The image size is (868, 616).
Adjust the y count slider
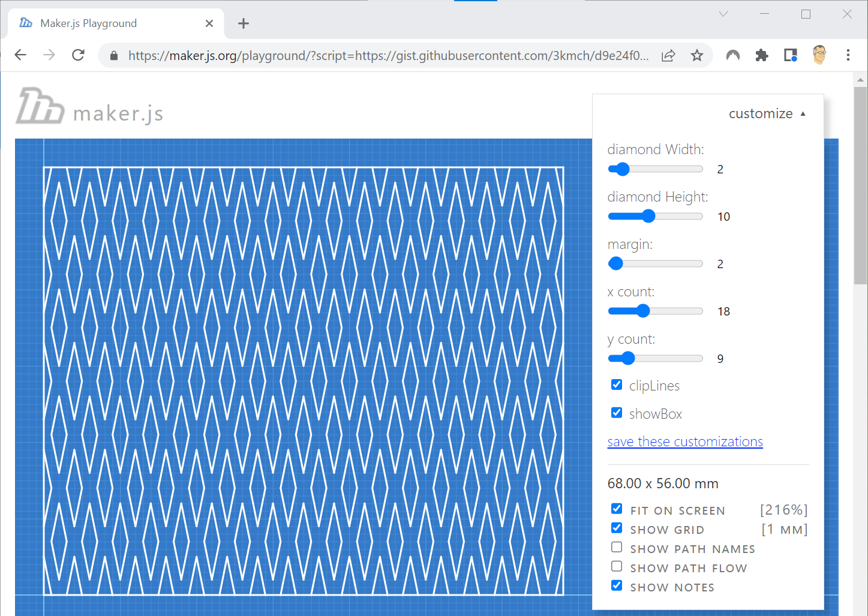[655, 359]
